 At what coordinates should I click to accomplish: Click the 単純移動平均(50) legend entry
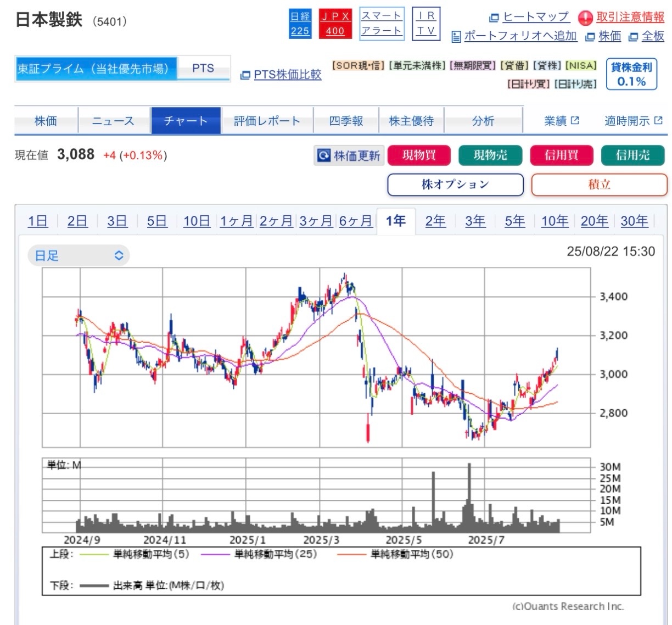pyautogui.click(x=395, y=554)
